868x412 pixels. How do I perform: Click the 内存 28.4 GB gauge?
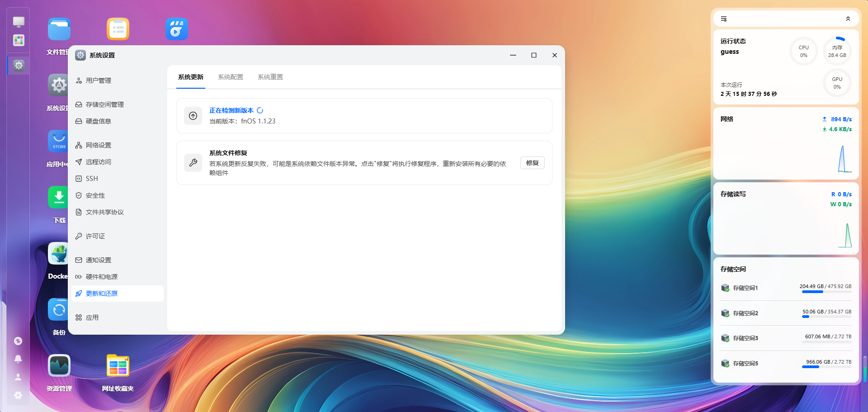tap(837, 51)
